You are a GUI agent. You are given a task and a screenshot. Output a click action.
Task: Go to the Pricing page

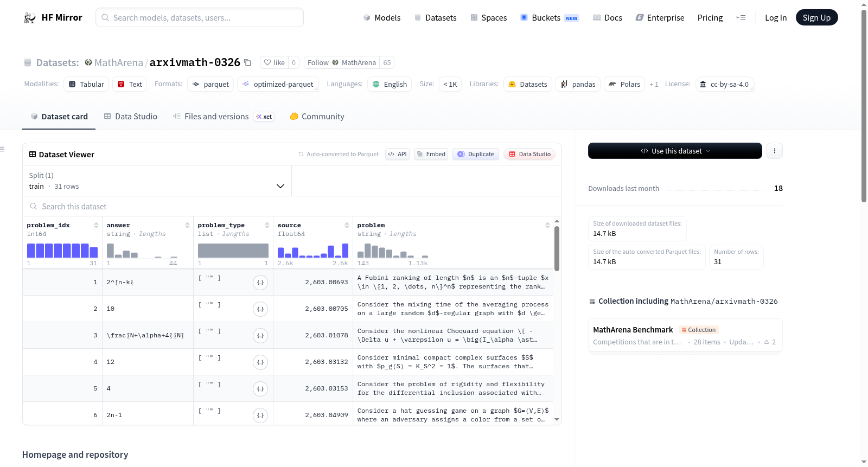pyautogui.click(x=710, y=17)
